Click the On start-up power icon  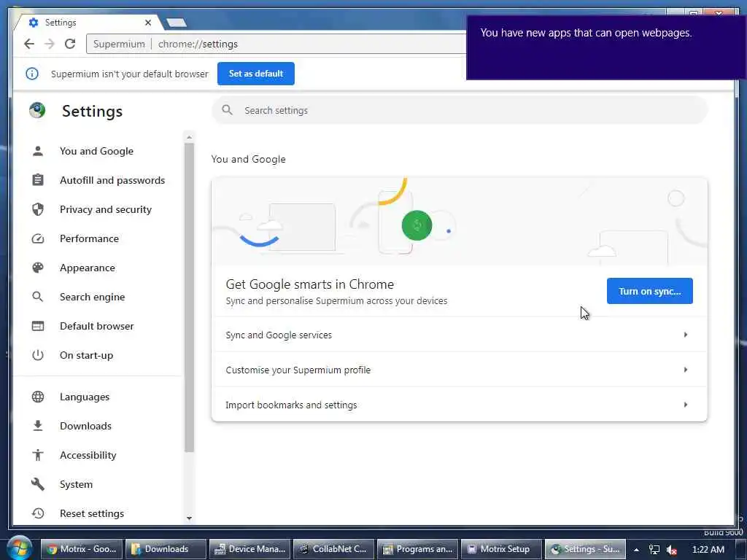[38, 355]
